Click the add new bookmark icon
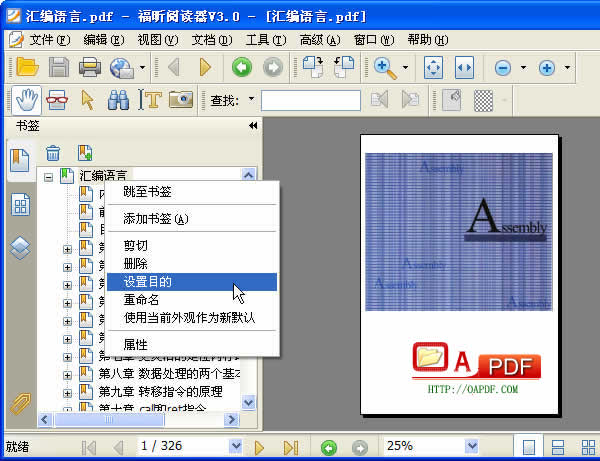 tap(85, 153)
